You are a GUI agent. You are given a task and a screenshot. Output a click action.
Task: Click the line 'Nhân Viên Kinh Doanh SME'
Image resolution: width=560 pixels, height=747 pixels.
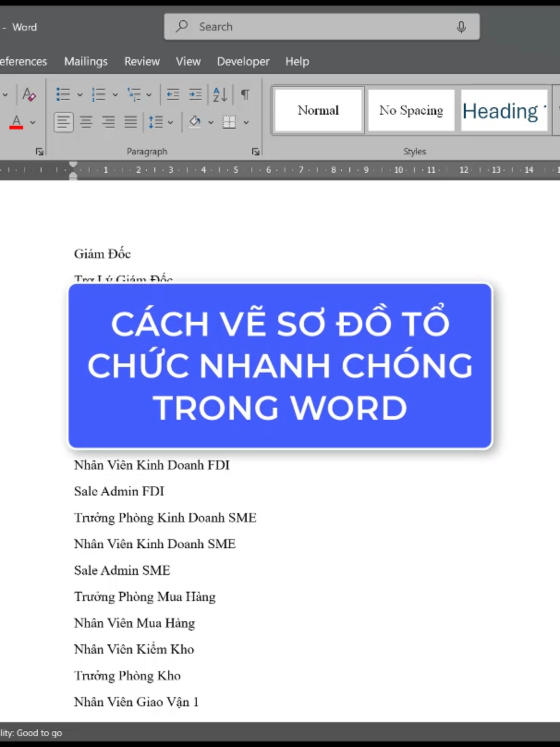coord(155,544)
